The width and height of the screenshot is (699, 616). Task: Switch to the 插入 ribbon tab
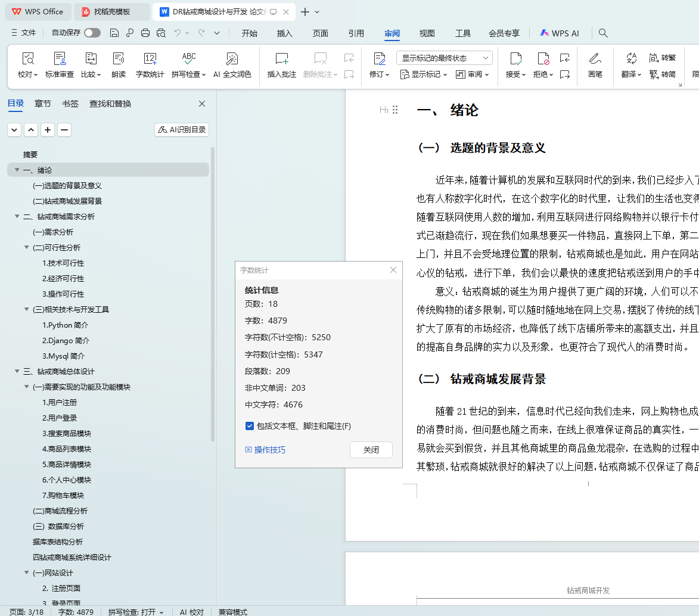coord(285,33)
